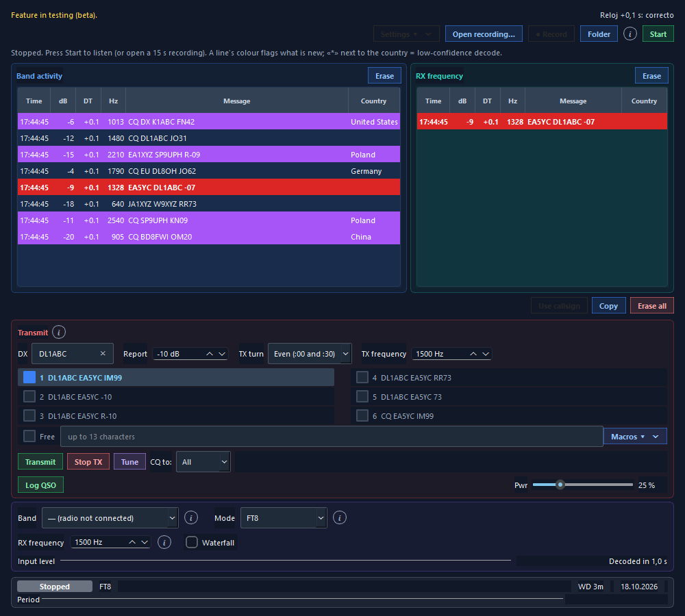Expand the Macros dropdown

pos(635,436)
